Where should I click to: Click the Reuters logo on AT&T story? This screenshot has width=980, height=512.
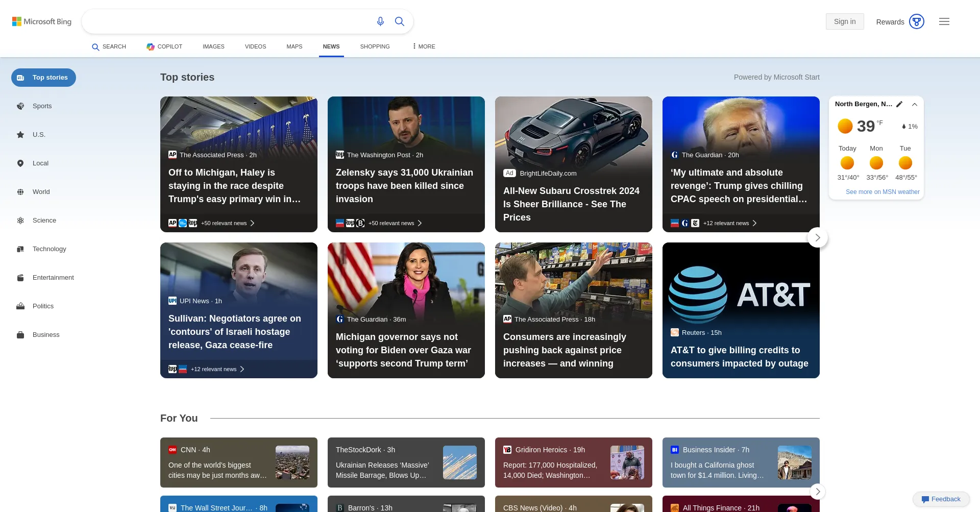pyautogui.click(x=675, y=332)
